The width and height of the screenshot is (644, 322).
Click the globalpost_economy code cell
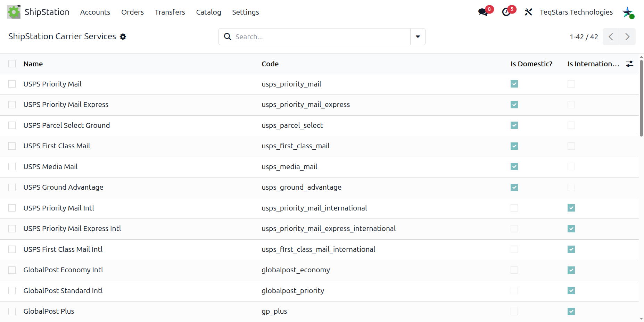296,270
